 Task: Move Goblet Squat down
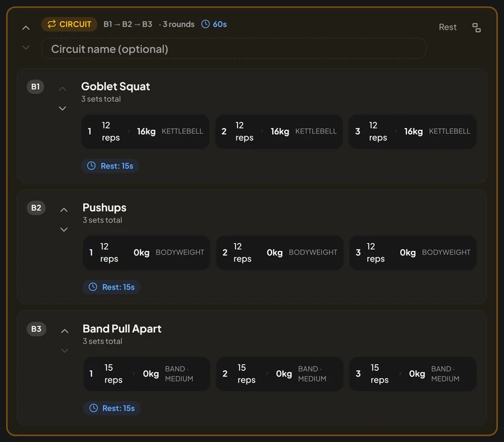(62, 108)
